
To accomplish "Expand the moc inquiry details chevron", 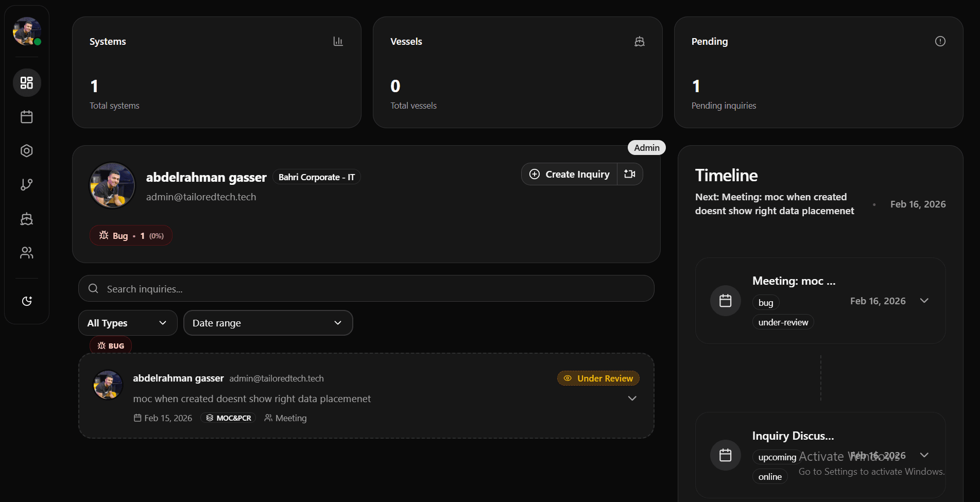I will coord(632,398).
